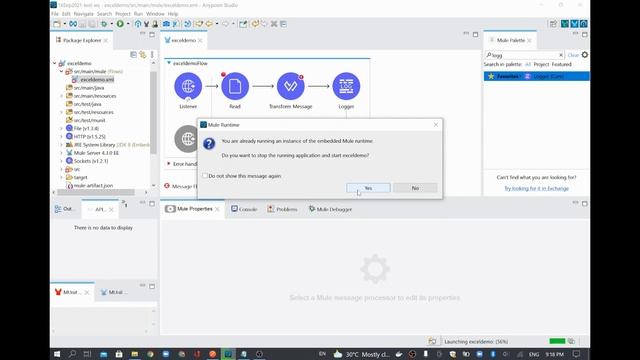
Task: Click Package Explorer horizontal scrollbar
Action: coord(96,192)
